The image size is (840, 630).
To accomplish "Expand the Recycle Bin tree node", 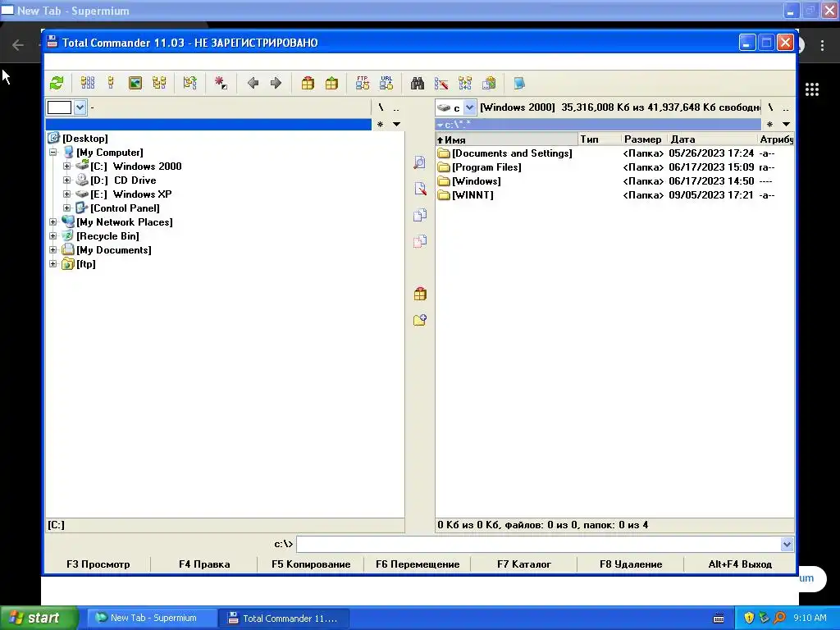I will tap(53, 235).
